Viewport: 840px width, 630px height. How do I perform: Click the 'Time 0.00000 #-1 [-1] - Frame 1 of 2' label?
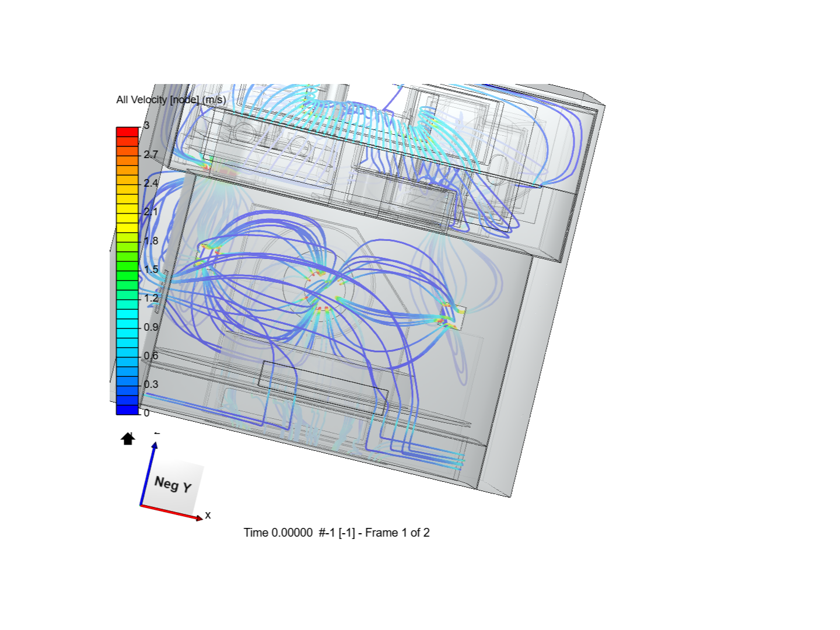tap(337, 533)
